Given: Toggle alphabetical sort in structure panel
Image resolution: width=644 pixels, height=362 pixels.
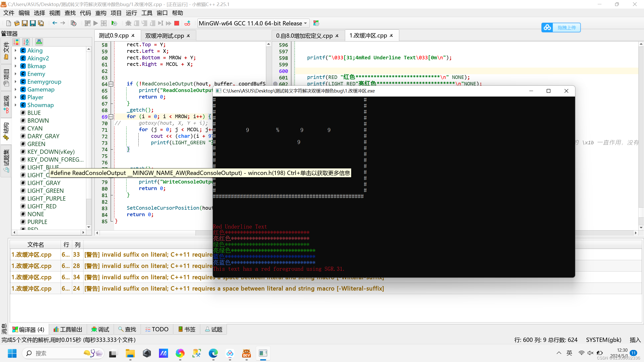Looking at the screenshot, I should pyautogui.click(x=26, y=42).
